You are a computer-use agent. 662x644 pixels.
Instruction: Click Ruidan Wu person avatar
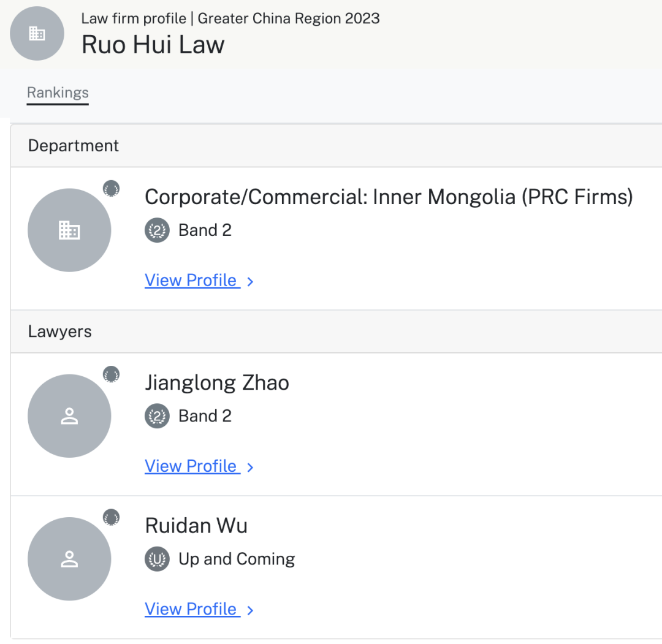[69, 559]
